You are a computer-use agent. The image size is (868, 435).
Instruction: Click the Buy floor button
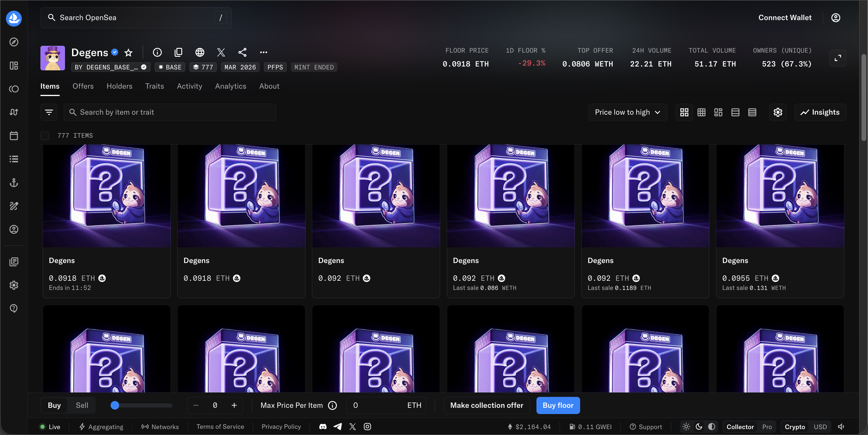pyautogui.click(x=558, y=405)
